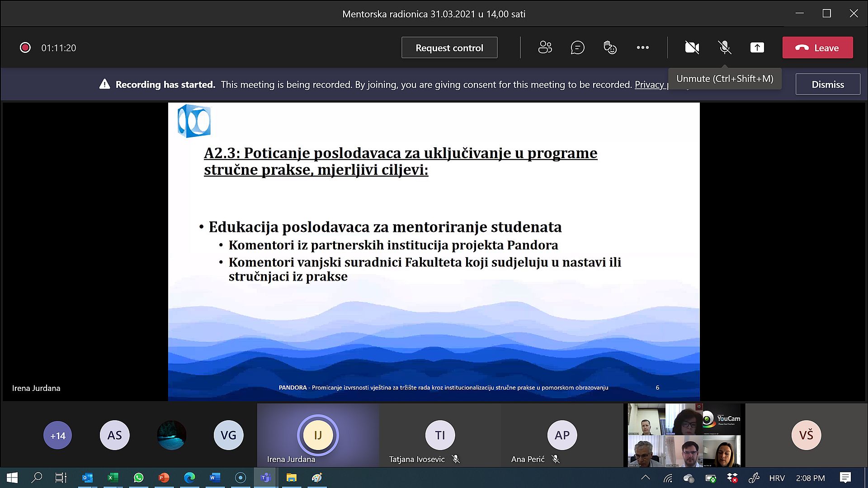868x488 pixels.
Task: Open WhatsApp from the taskbar
Action: click(x=138, y=478)
